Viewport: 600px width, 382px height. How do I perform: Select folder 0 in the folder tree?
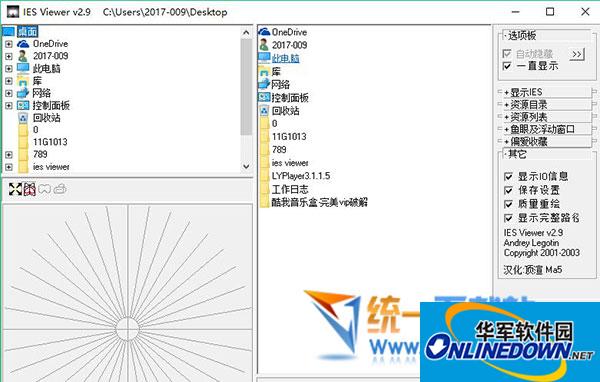coord(36,130)
